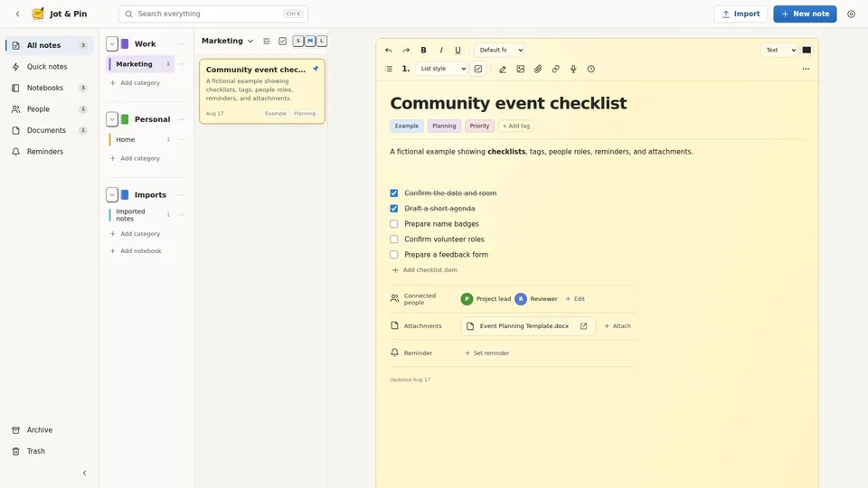This screenshot has width=868, height=488.
Task: Set card size to large (L)
Action: point(322,41)
